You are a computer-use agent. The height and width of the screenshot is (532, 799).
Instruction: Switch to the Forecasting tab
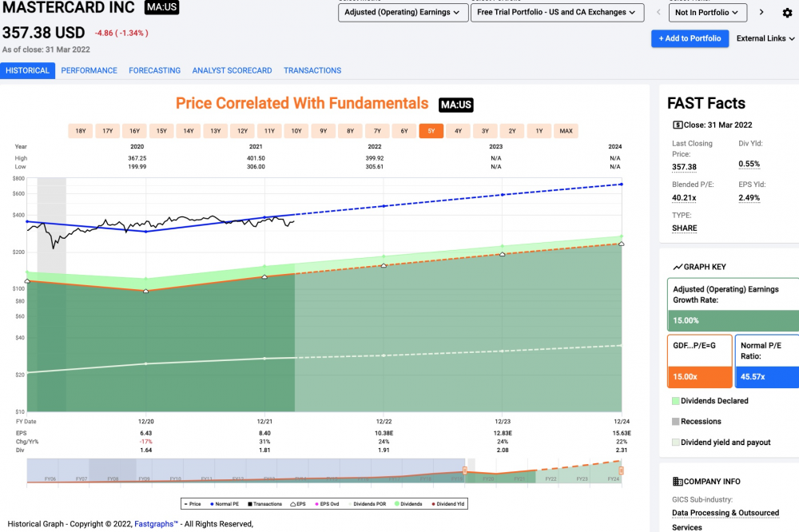(x=154, y=70)
